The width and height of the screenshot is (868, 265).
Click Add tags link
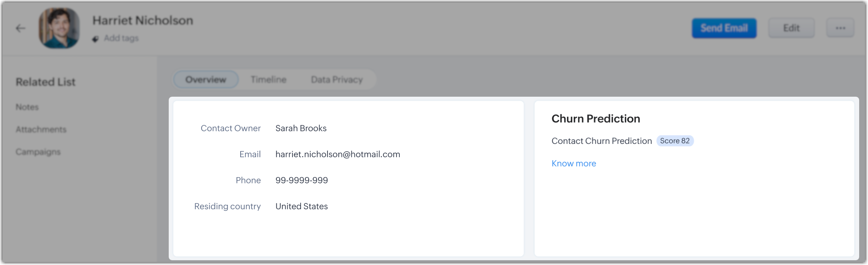coord(121,38)
